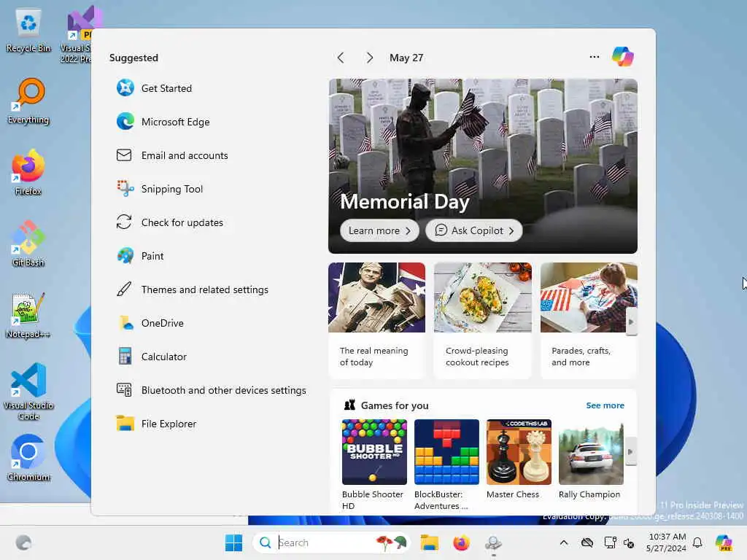Open OneDrive from suggested list
This screenshot has width=747, height=560.
[x=150, y=323]
